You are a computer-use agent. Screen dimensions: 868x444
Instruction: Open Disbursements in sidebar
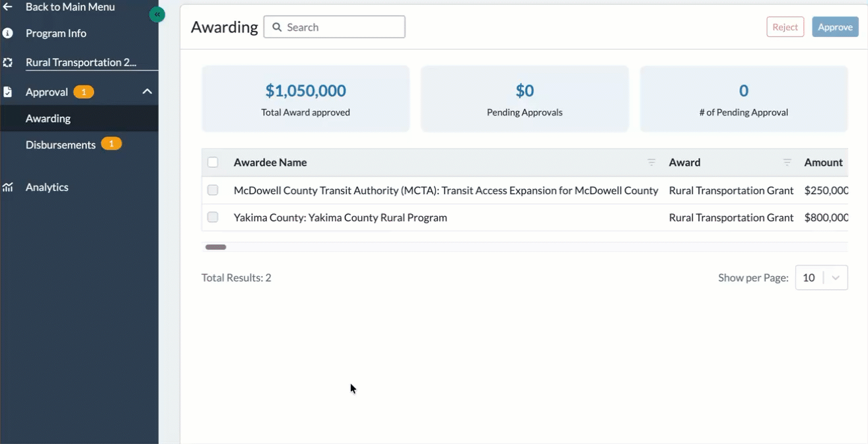pyautogui.click(x=61, y=145)
